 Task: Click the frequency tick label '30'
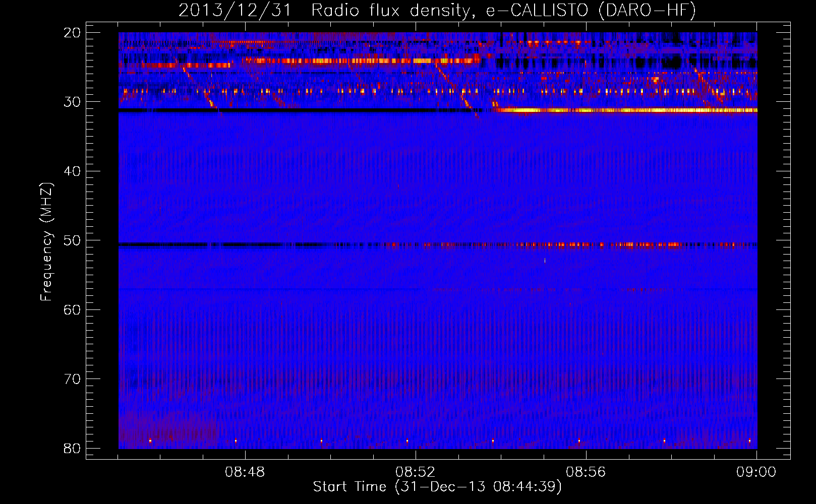[72, 102]
